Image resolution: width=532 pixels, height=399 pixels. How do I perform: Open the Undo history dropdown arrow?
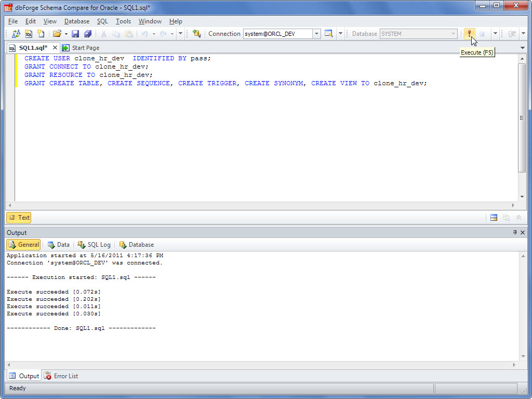pyautogui.click(x=154, y=33)
